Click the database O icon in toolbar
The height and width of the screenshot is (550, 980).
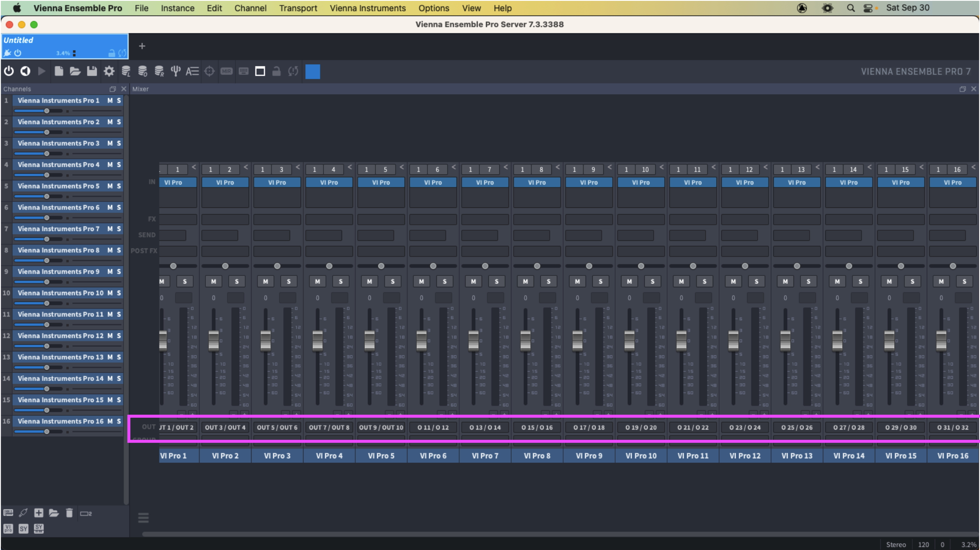point(142,71)
